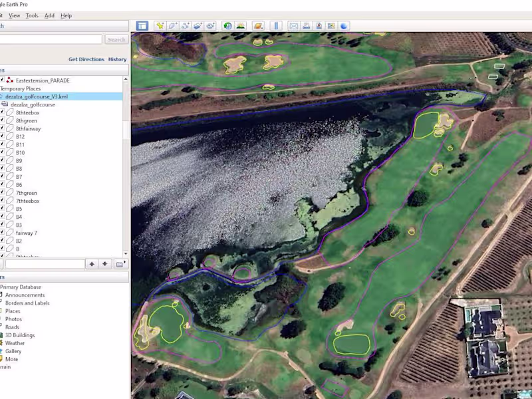Screen dimensions: 532x399
Task: Select the Add Placemark tool
Action: [160, 26]
